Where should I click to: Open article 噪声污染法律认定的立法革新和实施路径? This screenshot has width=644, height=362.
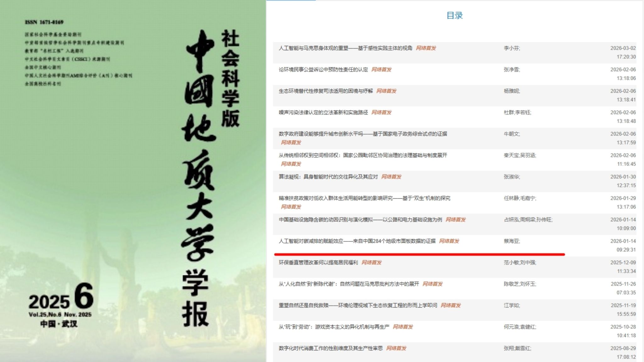point(323,112)
